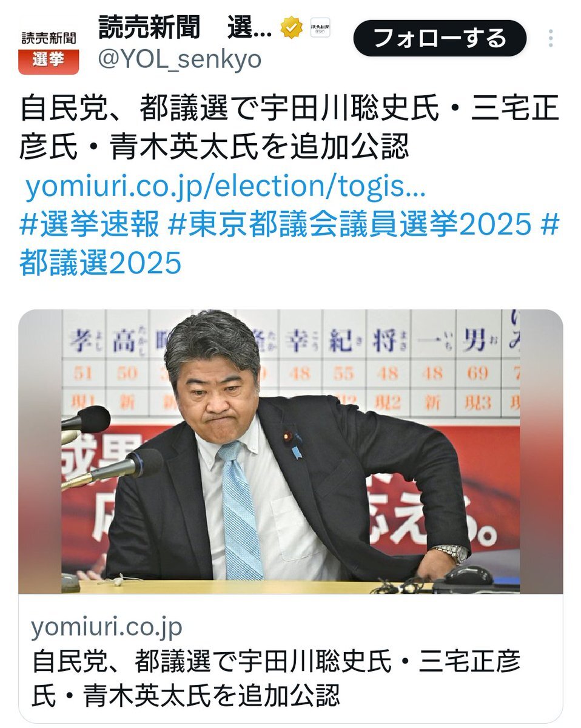The height and width of the screenshot is (728, 581).
Task: Open the yomiuri.co.jp/election/togis… link
Action: (226, 189)
